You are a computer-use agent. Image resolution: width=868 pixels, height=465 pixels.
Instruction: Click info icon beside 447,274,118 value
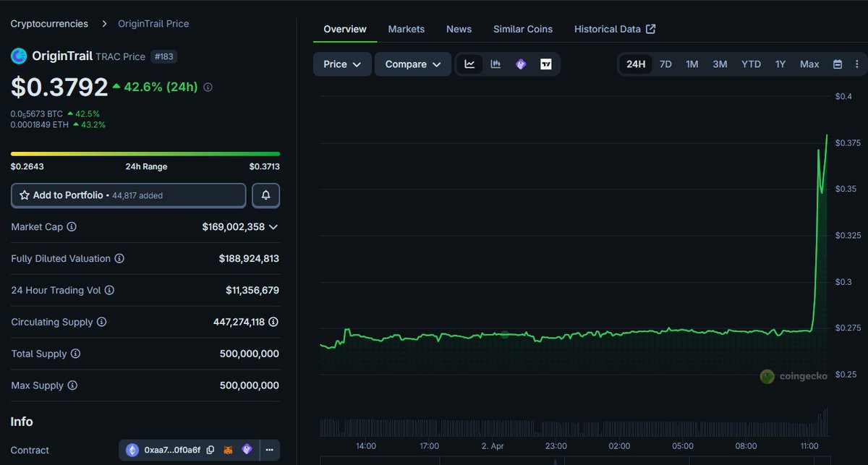[x=273, y=322]
